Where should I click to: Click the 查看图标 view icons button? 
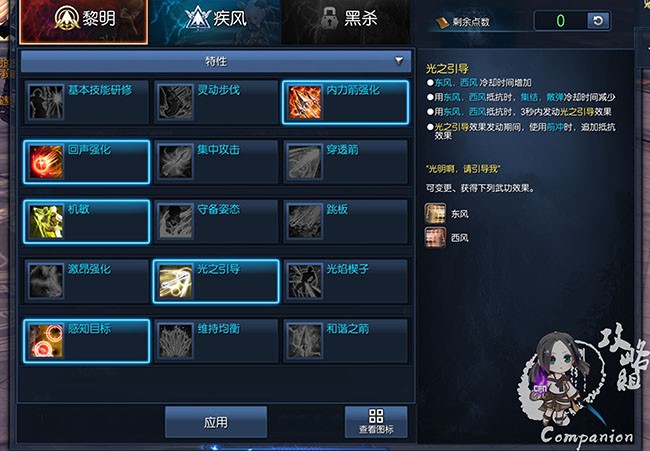coord(376,422)
